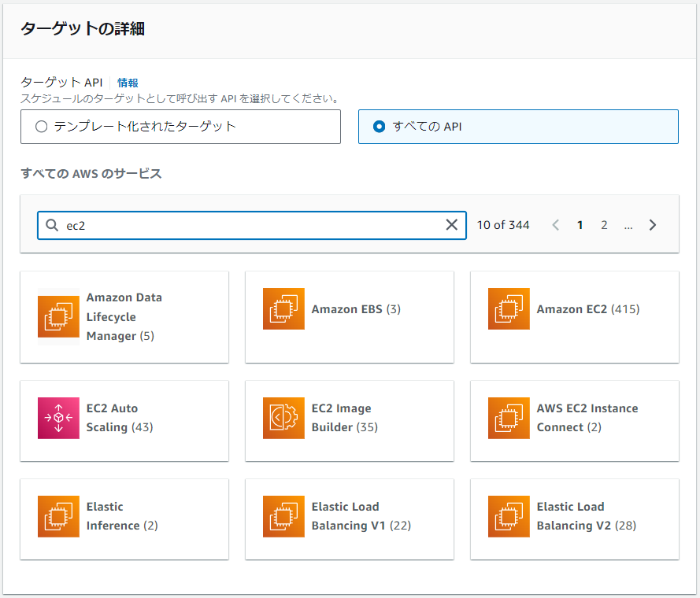Select the Amazon EBS (3) label
This screenshot has width=700, height=598.
356,308
